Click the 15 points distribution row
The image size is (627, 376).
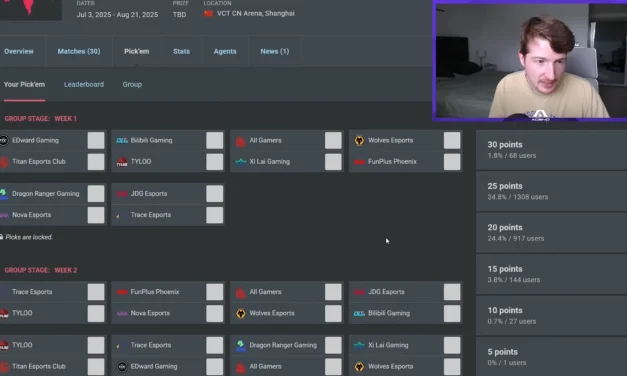pos(551,274)
